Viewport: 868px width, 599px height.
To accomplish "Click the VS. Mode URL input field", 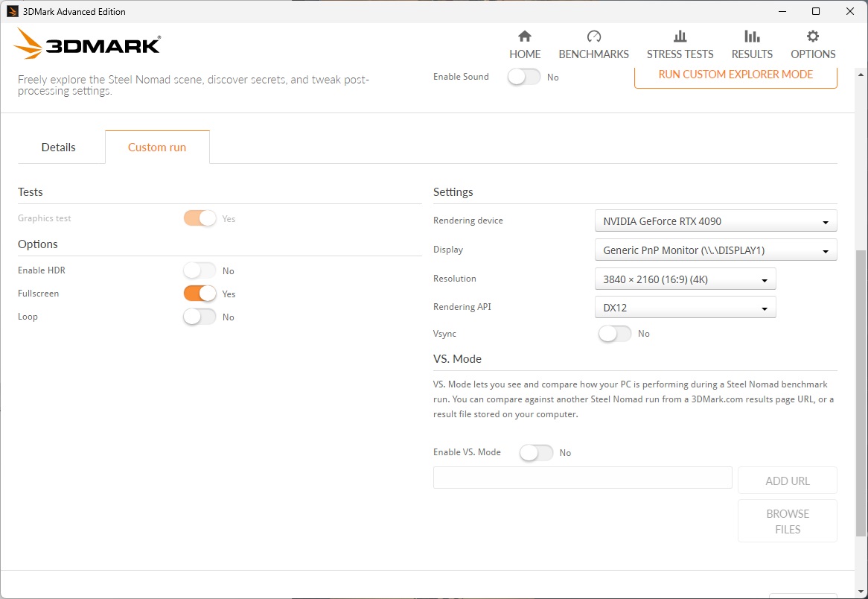I will (582, 478).
